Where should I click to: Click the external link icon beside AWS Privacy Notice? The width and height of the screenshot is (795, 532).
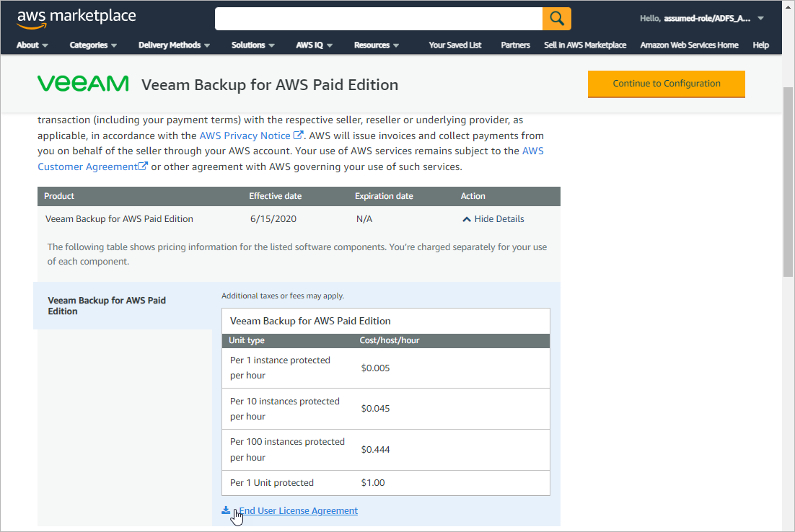[298, 136]
